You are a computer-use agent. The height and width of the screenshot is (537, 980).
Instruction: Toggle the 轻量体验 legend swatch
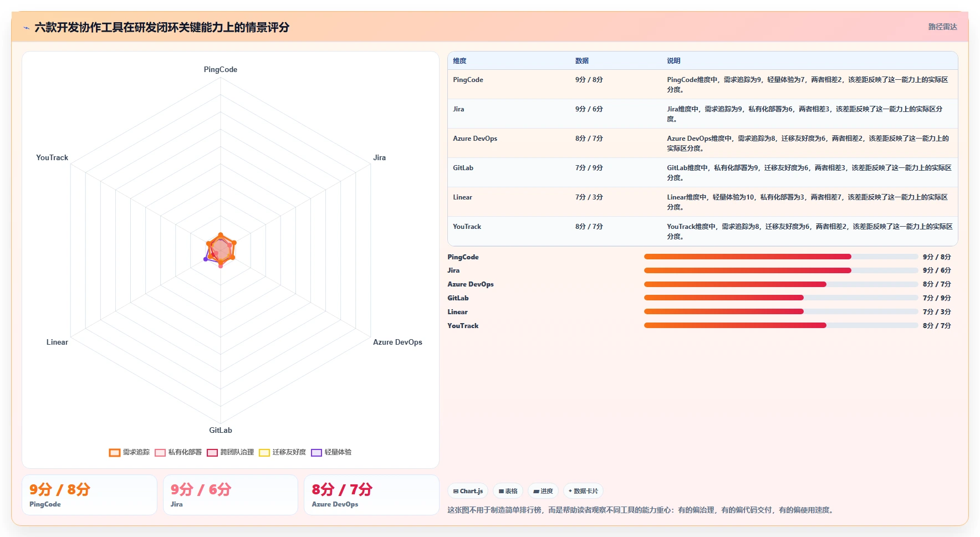(317, 452)
